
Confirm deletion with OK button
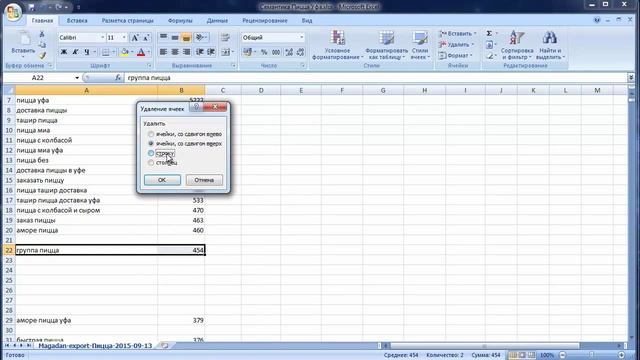coord(162,180)
